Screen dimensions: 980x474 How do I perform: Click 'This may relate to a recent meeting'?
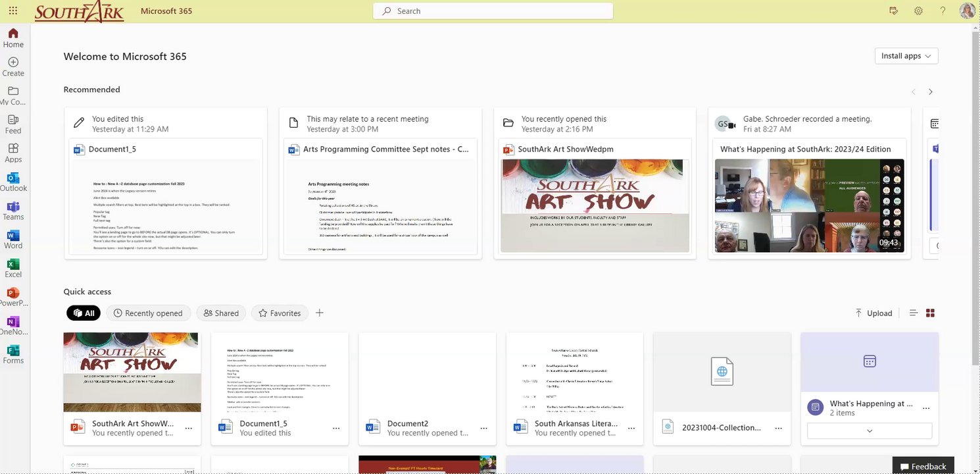pyautogui.click(x=368, y=119)
